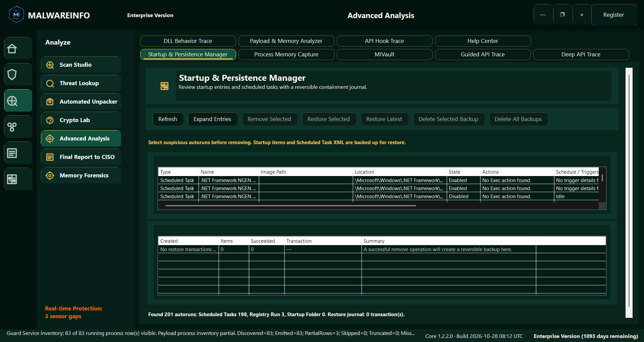Select the Disabled scheduled task row
The image size is (644, 342).
(x=378, y=196)
